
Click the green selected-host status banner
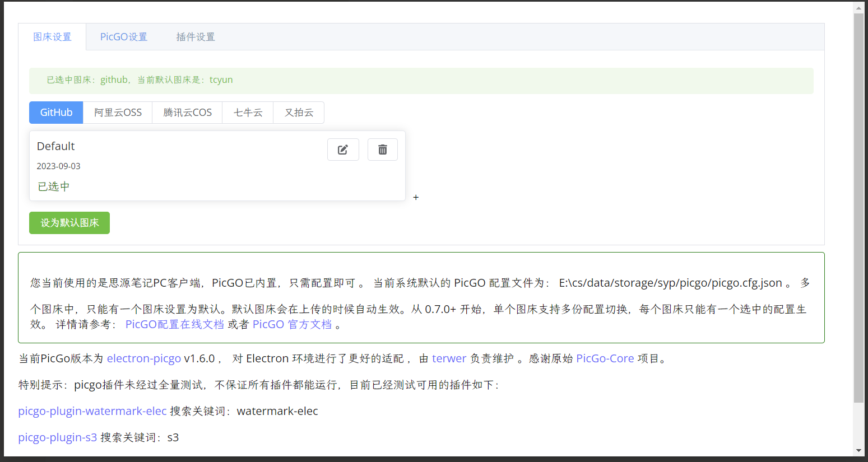coord(421,81)
